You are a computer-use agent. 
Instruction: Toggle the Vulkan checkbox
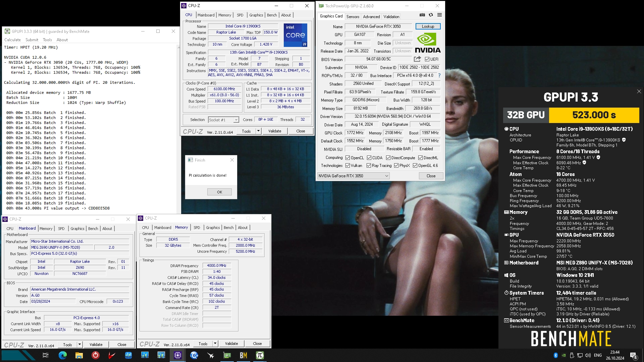click(x=348, y=166)
